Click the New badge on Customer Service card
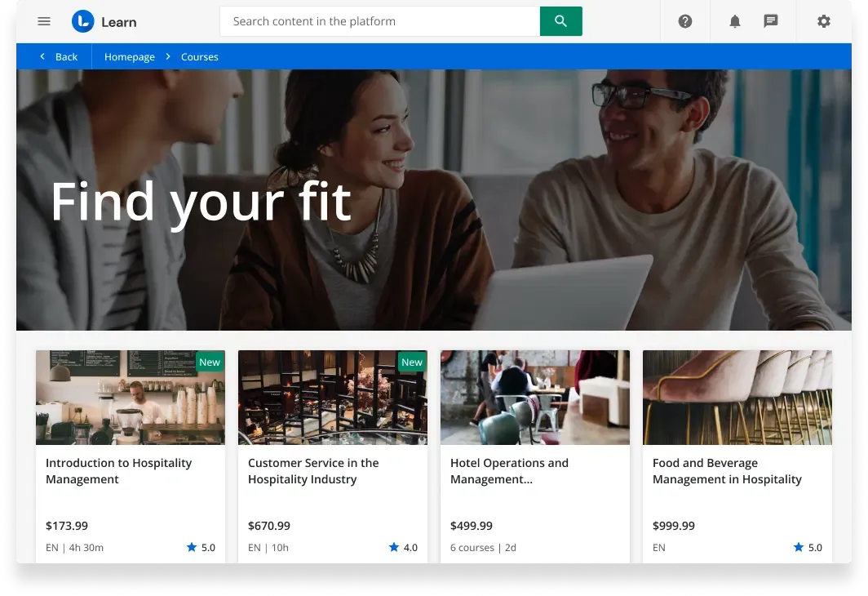 (412, 362)
